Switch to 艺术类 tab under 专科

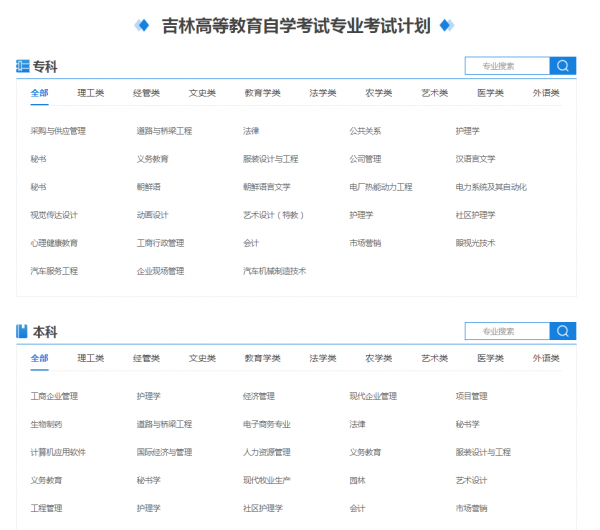434,93
